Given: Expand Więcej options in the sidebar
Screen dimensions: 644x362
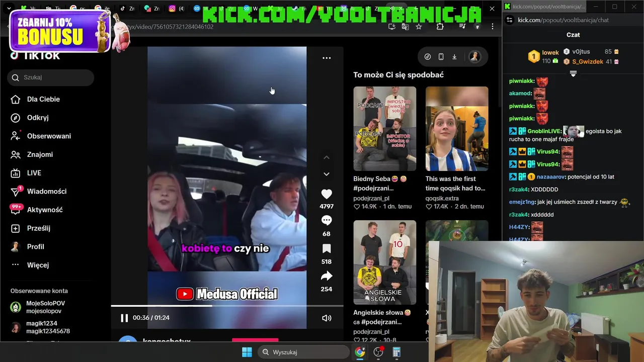Looking at the screenshot, I should [38, 265].
